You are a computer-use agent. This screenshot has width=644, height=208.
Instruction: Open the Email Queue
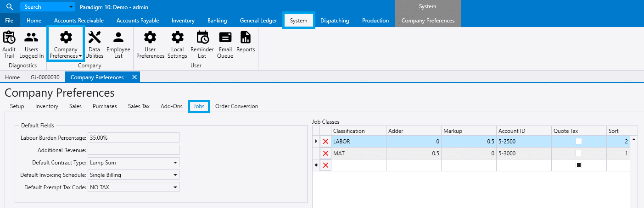[225, 45]
